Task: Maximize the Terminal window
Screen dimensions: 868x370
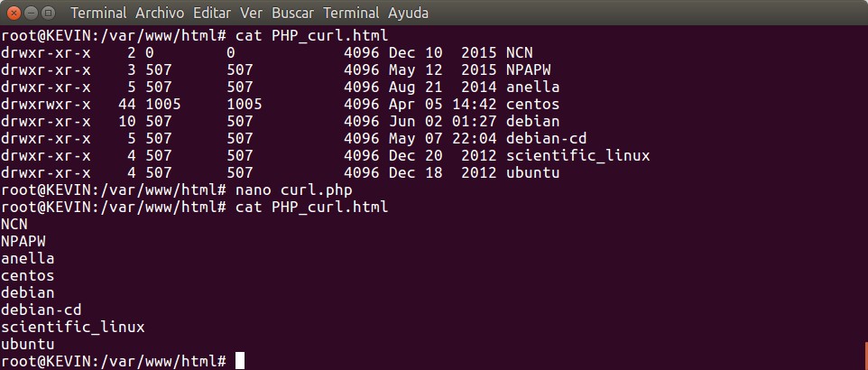Action: coord(48,13)
